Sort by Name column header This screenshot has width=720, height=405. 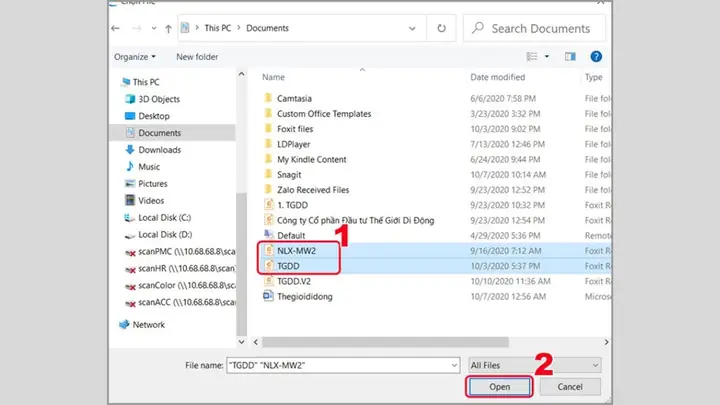[x=273, y=77]
